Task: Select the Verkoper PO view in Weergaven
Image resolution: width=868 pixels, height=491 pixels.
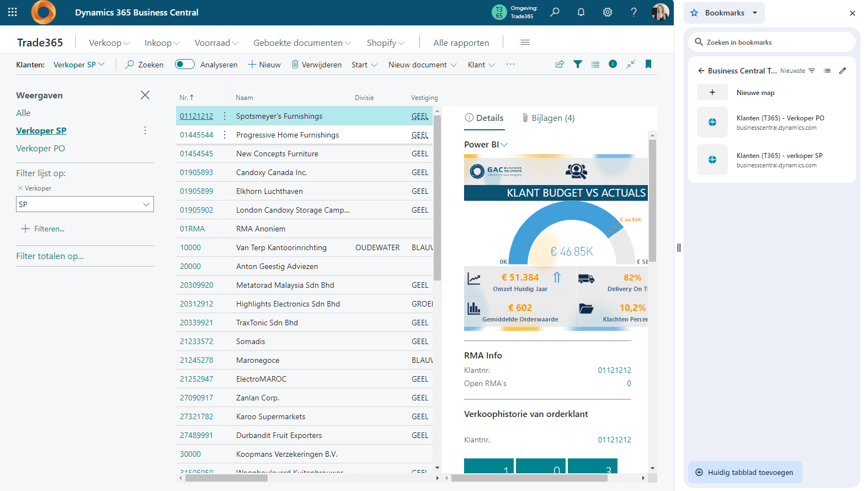Action: (40, 148)
